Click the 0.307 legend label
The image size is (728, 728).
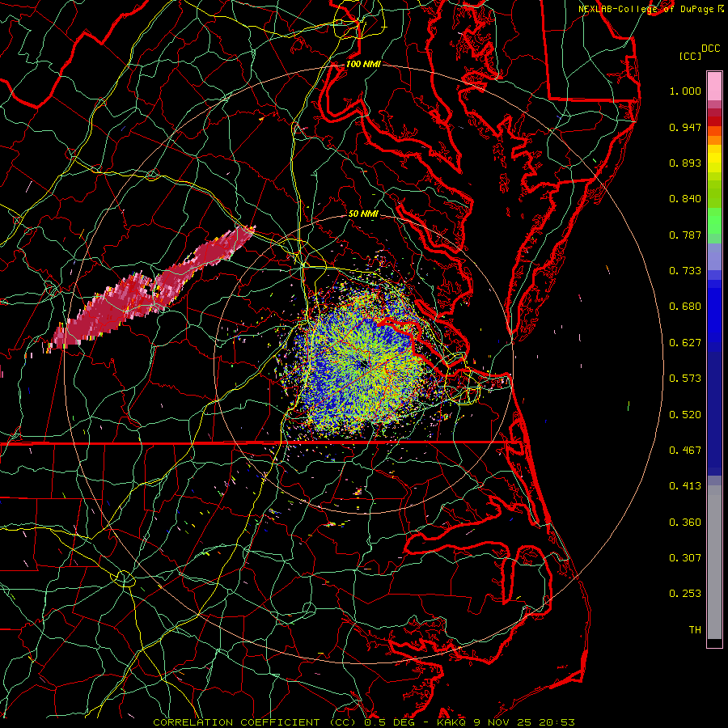685,558
